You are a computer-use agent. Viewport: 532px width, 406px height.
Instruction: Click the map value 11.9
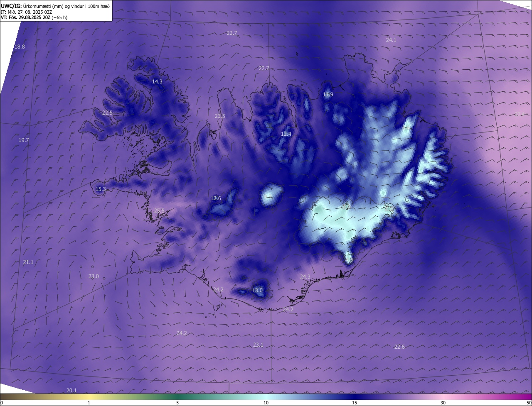328,95
